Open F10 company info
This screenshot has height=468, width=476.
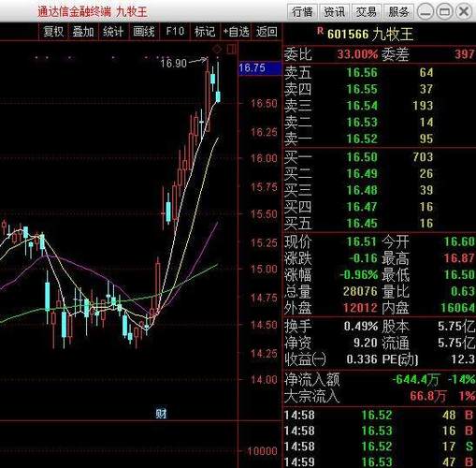[175, 32]
